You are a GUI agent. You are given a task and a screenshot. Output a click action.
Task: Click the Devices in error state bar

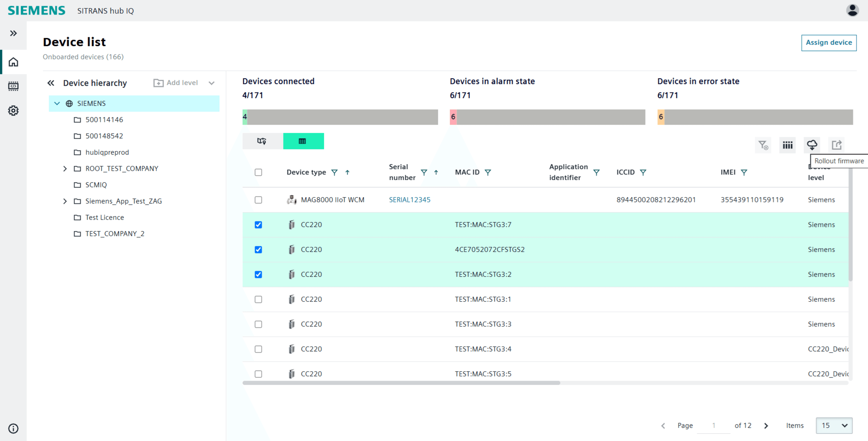(x=755, y=117)
